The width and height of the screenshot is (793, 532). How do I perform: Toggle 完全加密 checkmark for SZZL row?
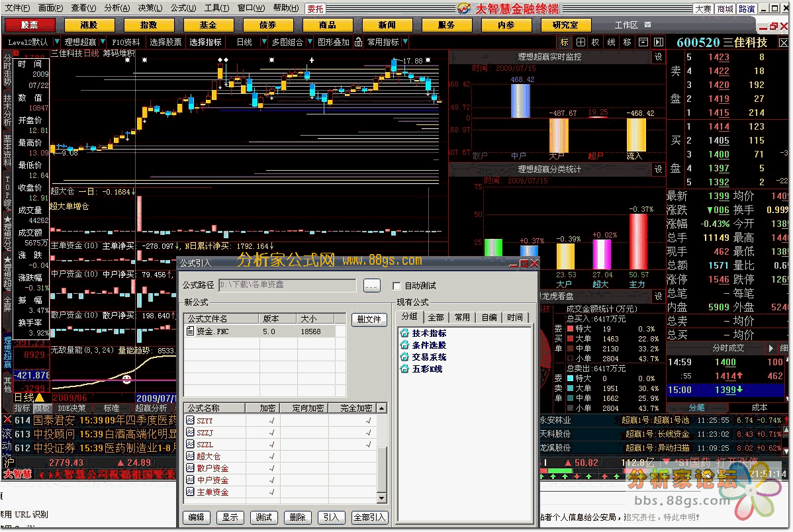coord(368,445)
